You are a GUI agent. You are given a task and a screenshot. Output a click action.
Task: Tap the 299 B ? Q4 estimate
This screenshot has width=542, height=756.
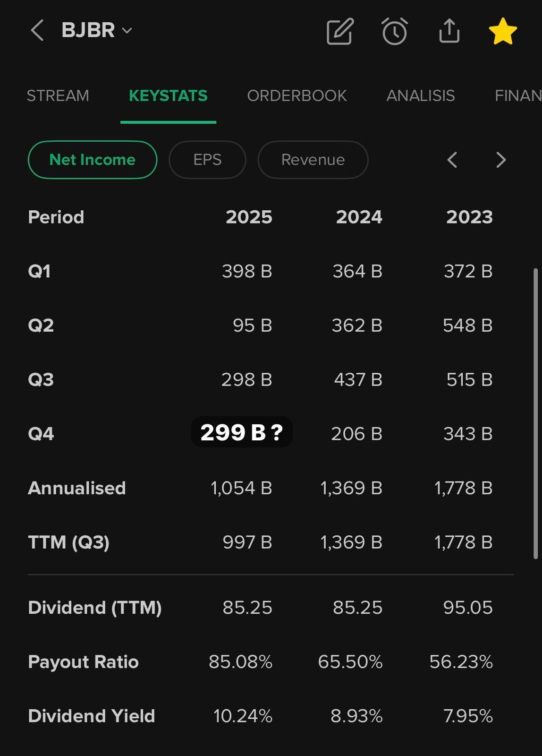coord(242,432)
